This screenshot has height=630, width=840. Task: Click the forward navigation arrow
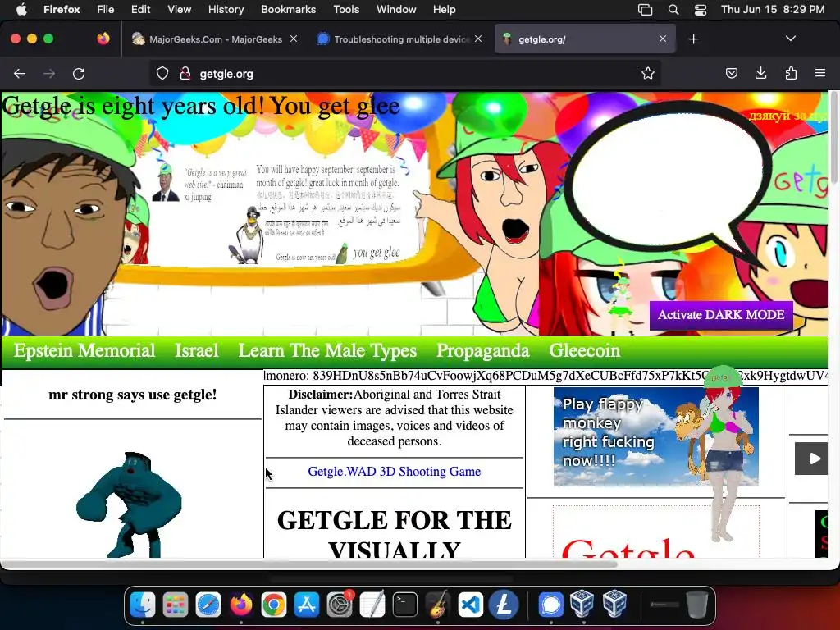[x=49, y=74]
